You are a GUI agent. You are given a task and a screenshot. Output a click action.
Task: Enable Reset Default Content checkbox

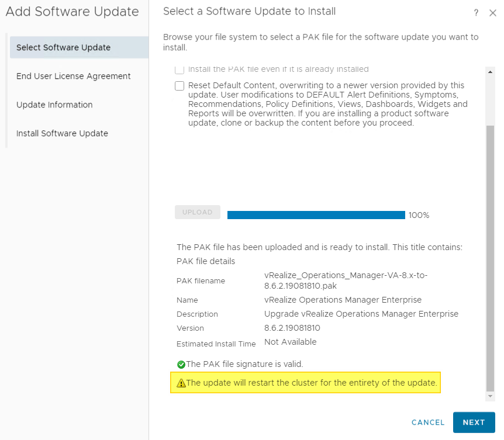[x=179, y=86]
